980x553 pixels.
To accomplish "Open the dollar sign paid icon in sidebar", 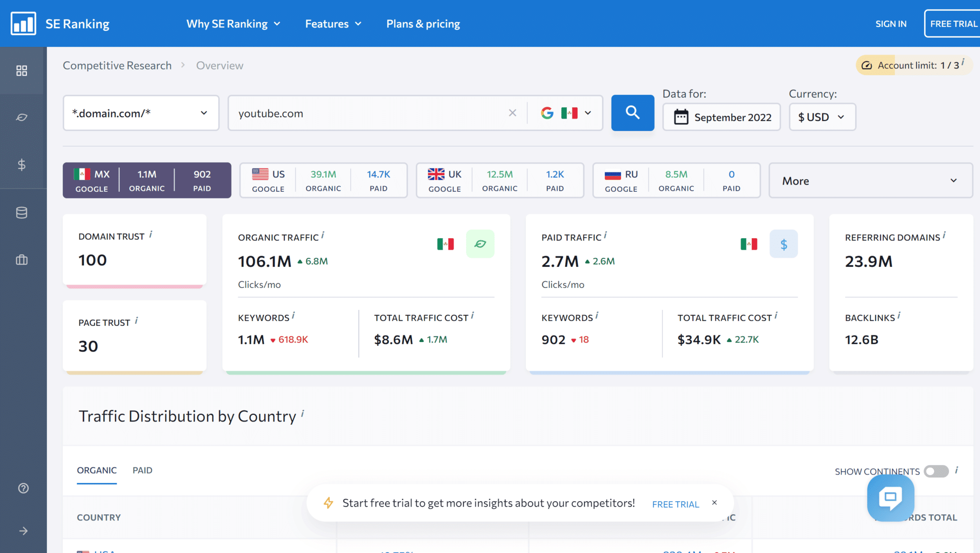I will point(22,165).
